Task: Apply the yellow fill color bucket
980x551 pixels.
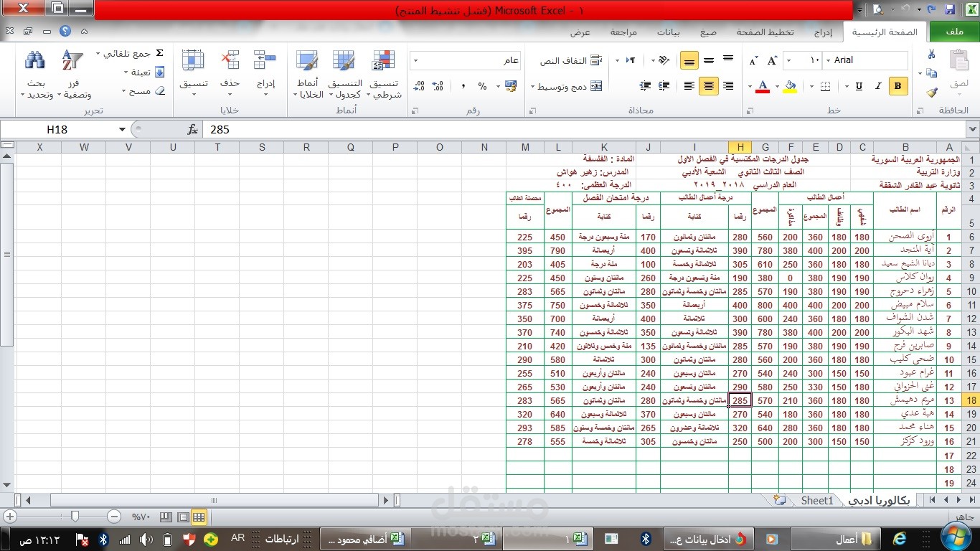Action: pos(791,86)
